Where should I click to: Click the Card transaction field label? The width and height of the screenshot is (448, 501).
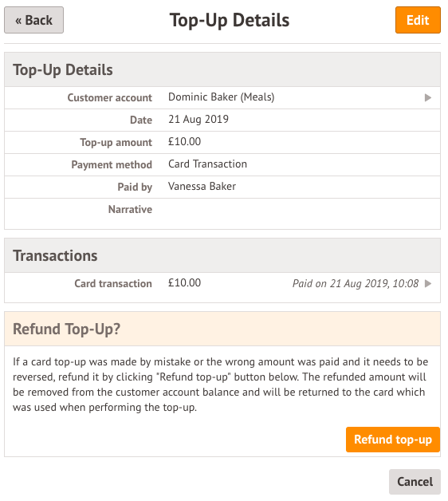coord(113,283)
